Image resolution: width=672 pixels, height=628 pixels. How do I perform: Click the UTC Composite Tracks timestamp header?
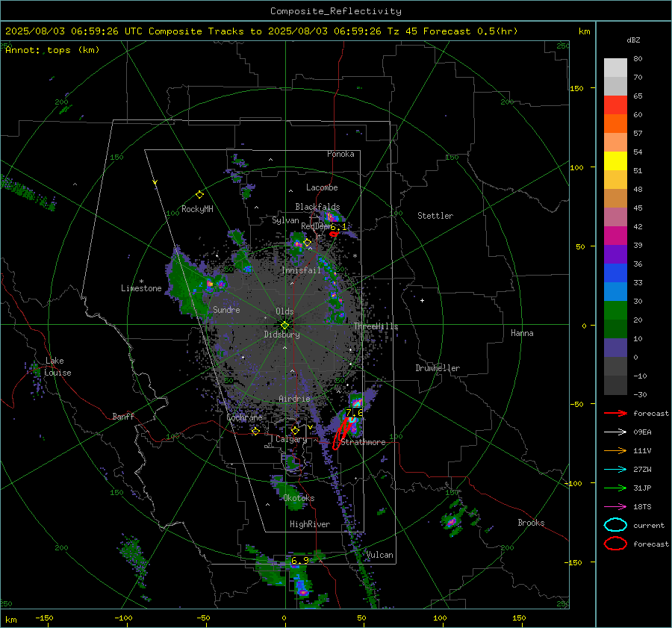tap(261, 31)
